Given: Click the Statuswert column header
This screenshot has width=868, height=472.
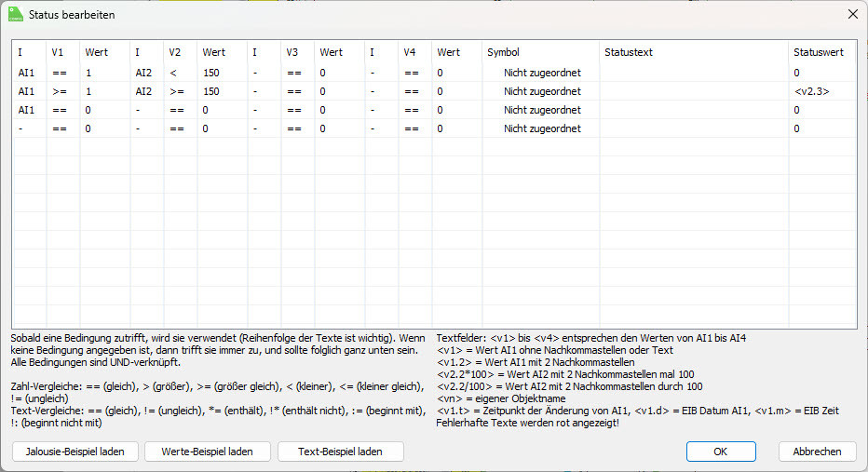Looking at the screenshot, I should [x=821, y=52].
